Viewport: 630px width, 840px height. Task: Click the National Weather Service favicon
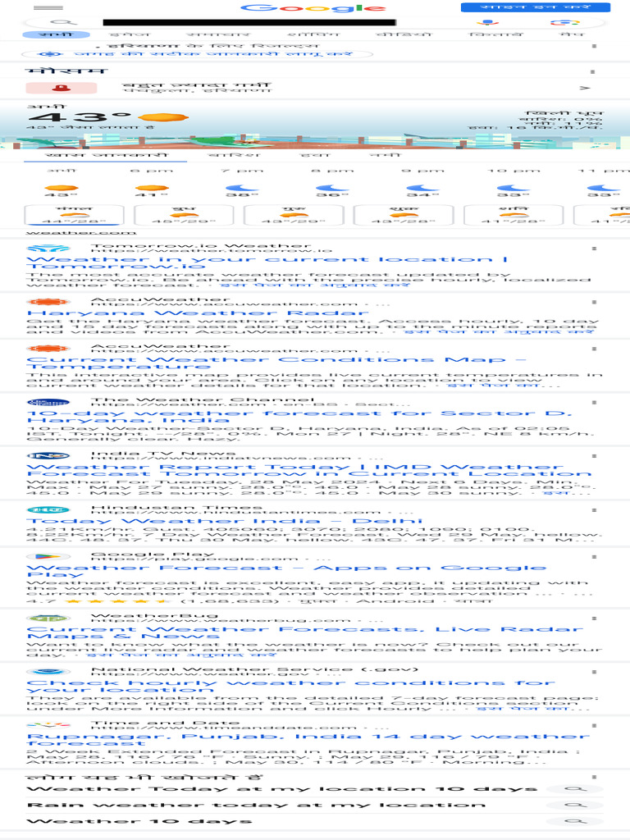[x=48, y=672]
